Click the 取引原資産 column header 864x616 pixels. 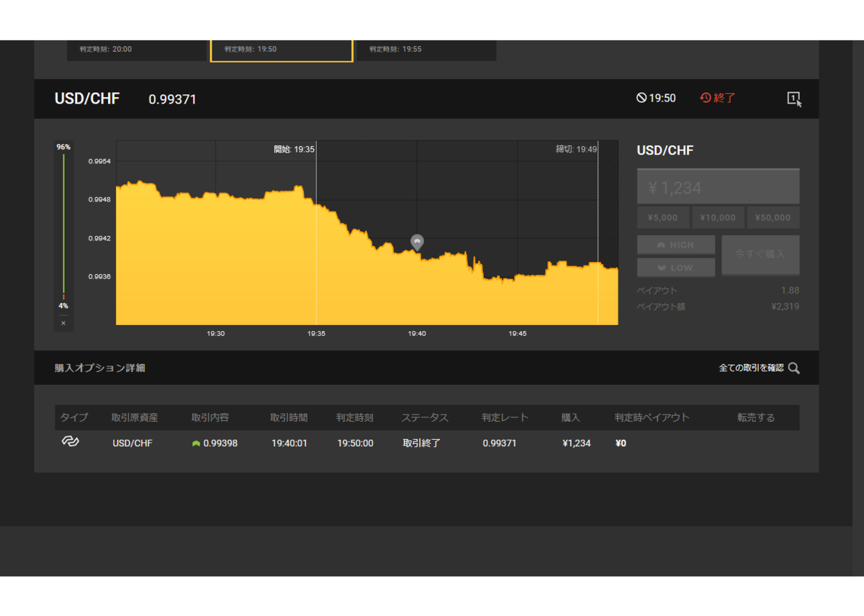click(x=134, y=417)
